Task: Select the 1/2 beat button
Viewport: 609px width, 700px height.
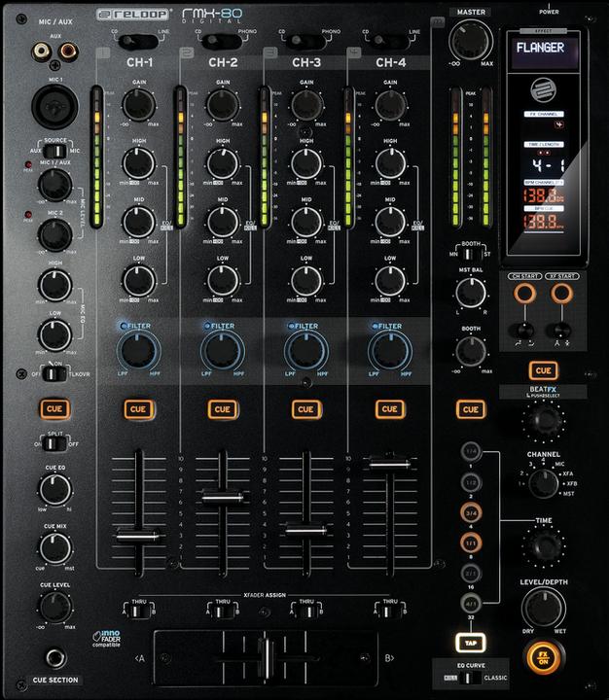Action: 471,482
